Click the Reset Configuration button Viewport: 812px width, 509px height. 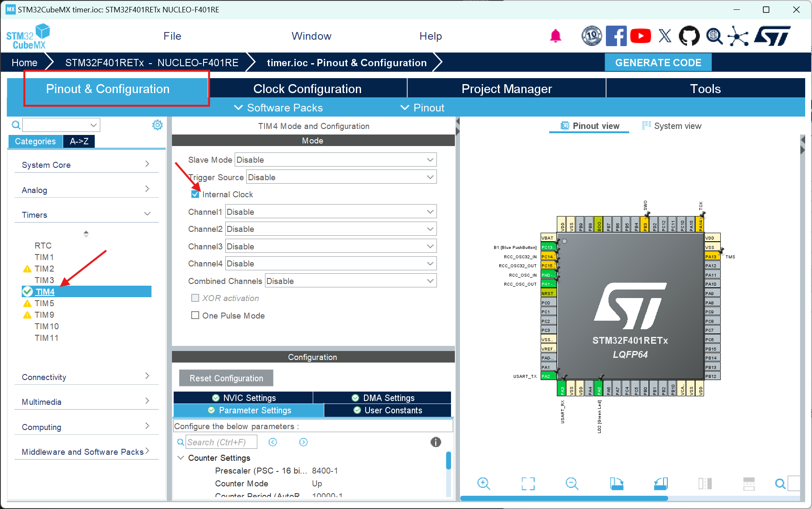point(226,378)
